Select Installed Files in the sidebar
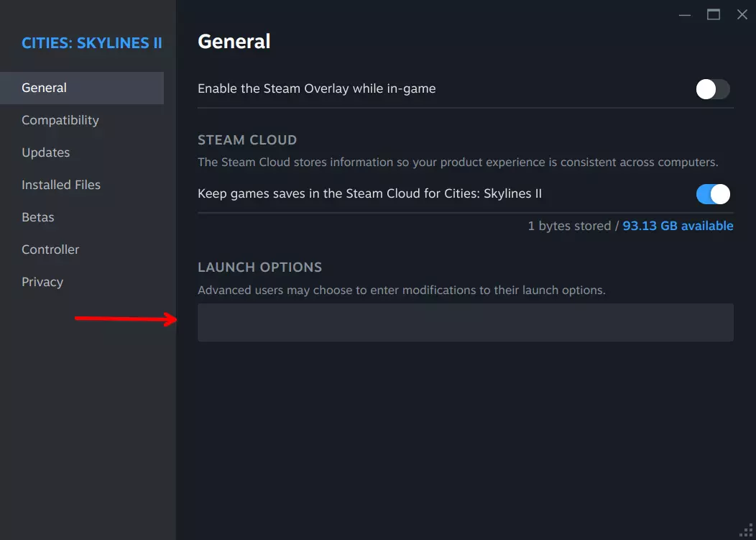Viewport: 756px width, 540px height. click(61, 185)
